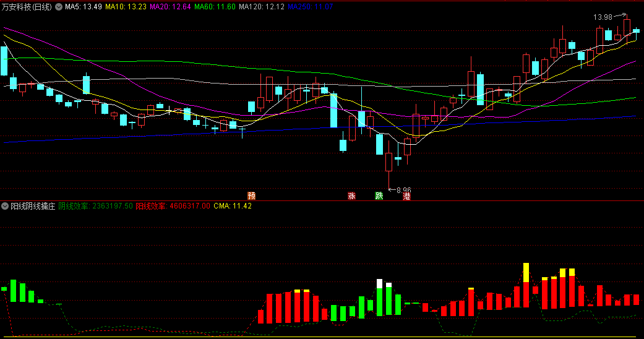Click the 阳线阴线擒庄 indicator name

[33, 206]
